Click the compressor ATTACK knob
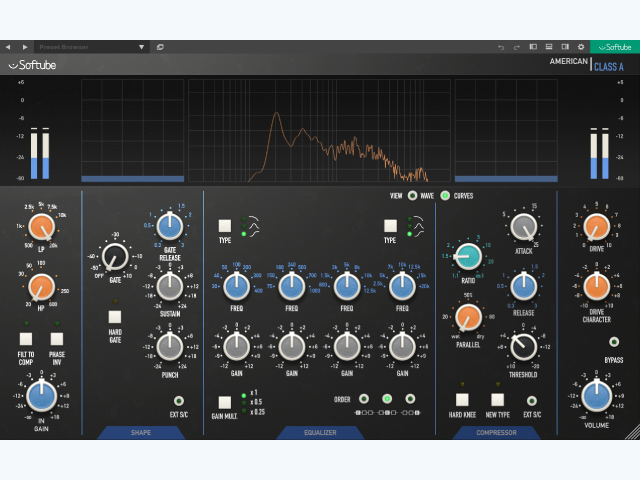 tap(524, 227)
